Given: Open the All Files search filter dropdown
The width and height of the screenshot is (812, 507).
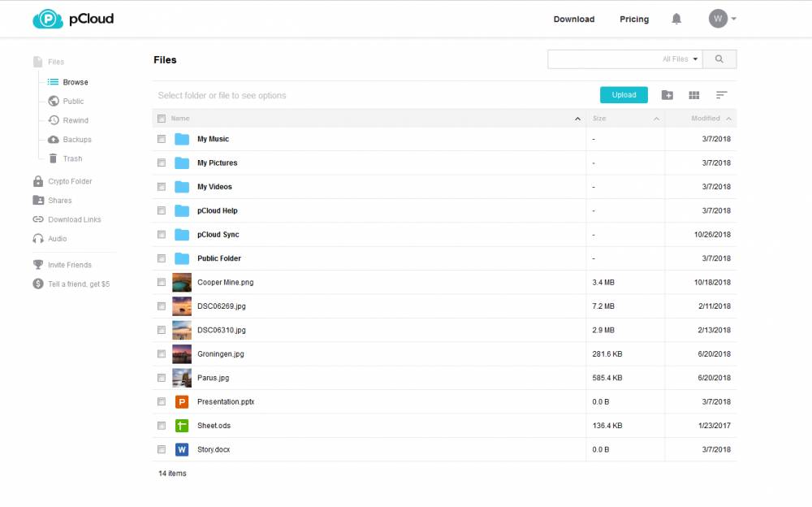Looking at the screenshot, I should pyautogui.click(x=680, y=59).
